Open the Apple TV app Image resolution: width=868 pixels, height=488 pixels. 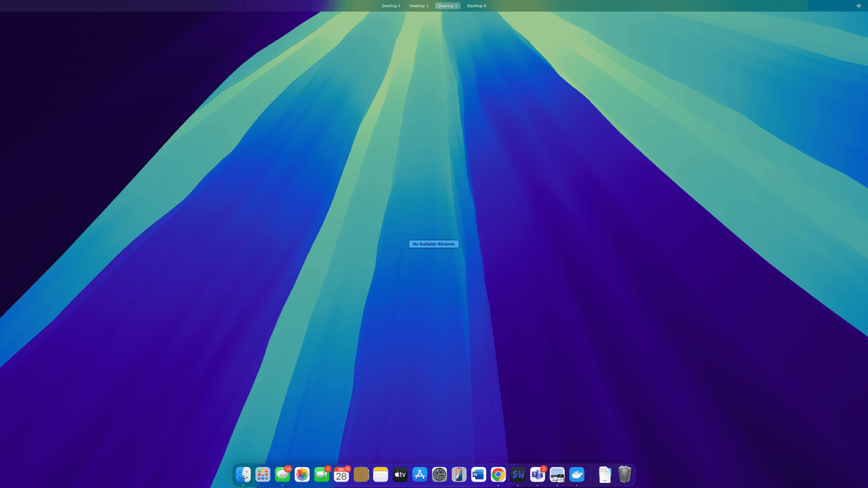coord(401,474)
